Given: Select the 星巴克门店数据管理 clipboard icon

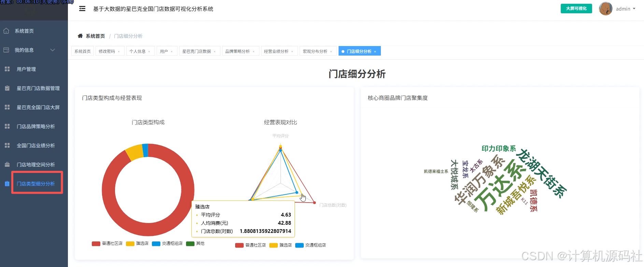Looking at the screenshot, I should pyautogui.click(x=7, y=88).
